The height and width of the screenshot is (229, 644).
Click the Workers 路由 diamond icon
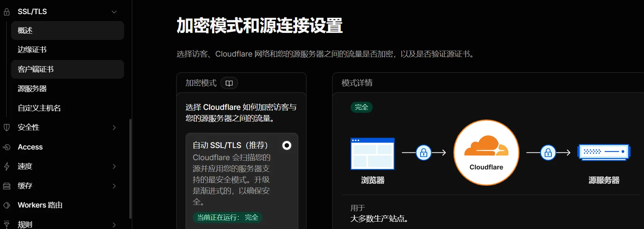[x=7, y=205]
